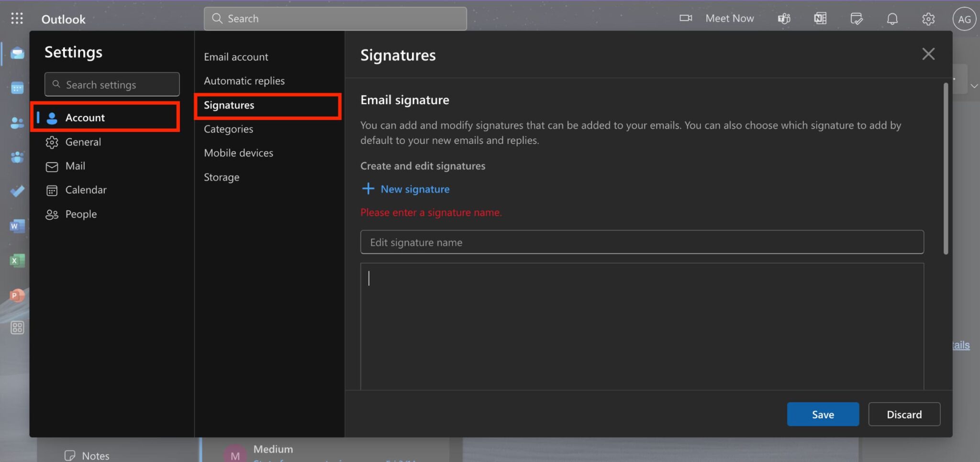The height and width of the screenshot is (462, 980).
Task: Save the email signature
Action: 823,414
